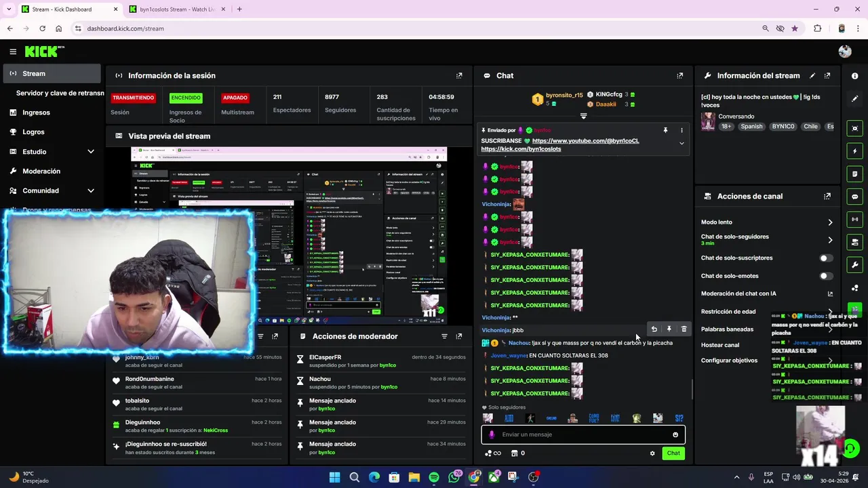Screen dimensions: 868x488
Task: Open chat settings gear icon
Action: [x=652, y=453]
